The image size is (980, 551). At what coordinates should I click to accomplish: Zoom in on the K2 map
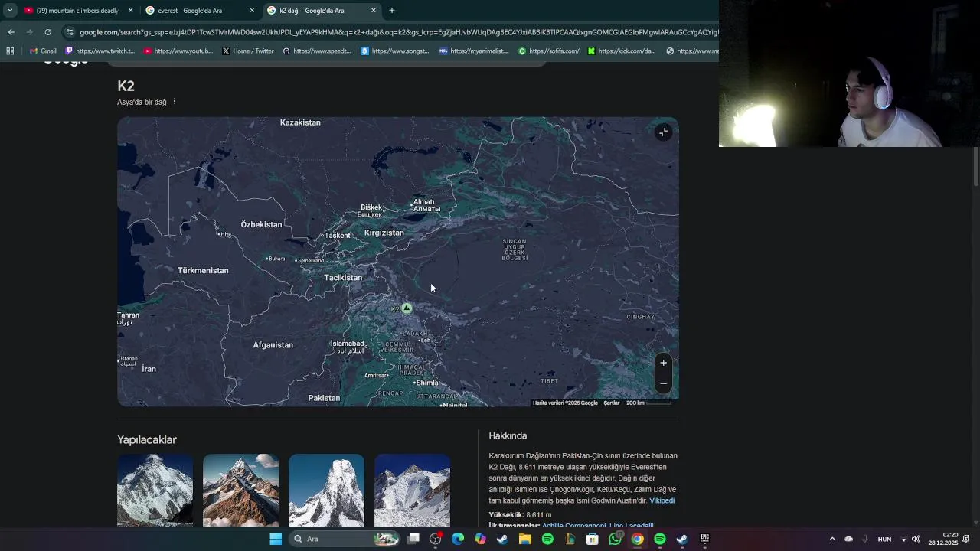coord(663,363)
